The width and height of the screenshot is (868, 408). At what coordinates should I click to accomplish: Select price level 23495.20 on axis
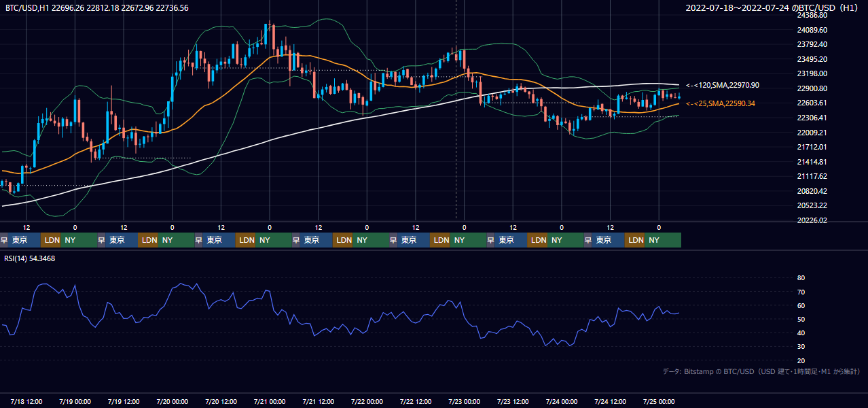click(x=812, y=59)
